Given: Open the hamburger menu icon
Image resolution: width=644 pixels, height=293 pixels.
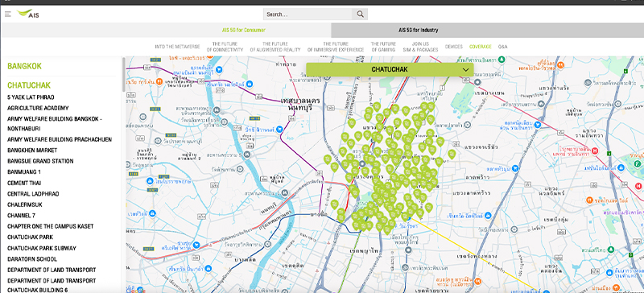Looking at the screenshot, I should pyautogui.click(x=8, y=14).
